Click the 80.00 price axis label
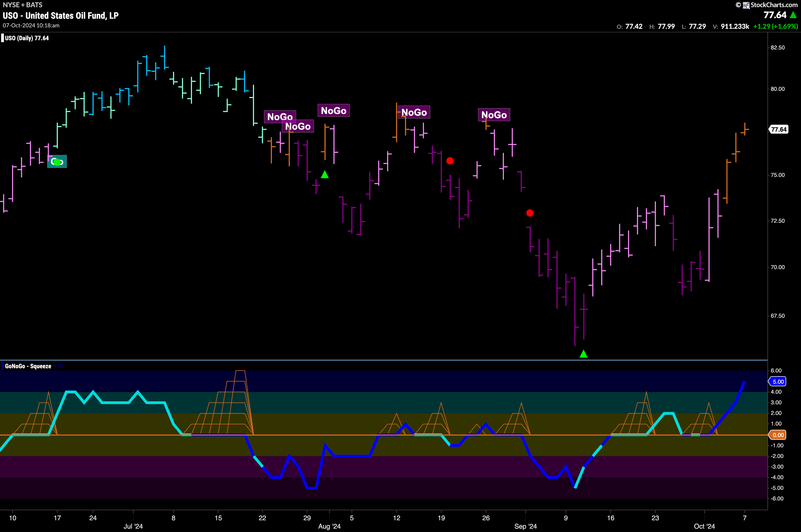 [778, 89]
